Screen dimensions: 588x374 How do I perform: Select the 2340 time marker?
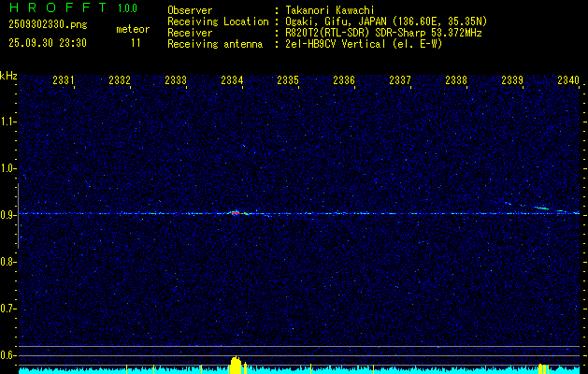point(567,80)
